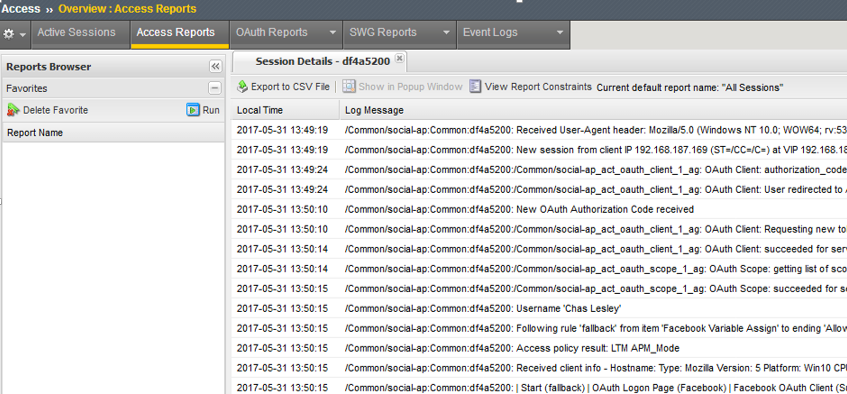Select the '| Start (fallback) | OAuth Logon Page' row
Screen dimensions: 847x394
click(539, 387)
